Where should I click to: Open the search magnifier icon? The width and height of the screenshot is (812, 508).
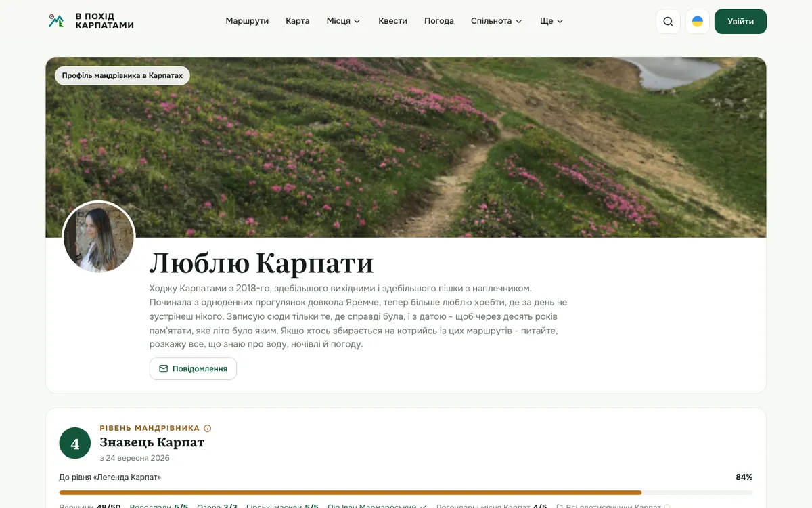668,21
